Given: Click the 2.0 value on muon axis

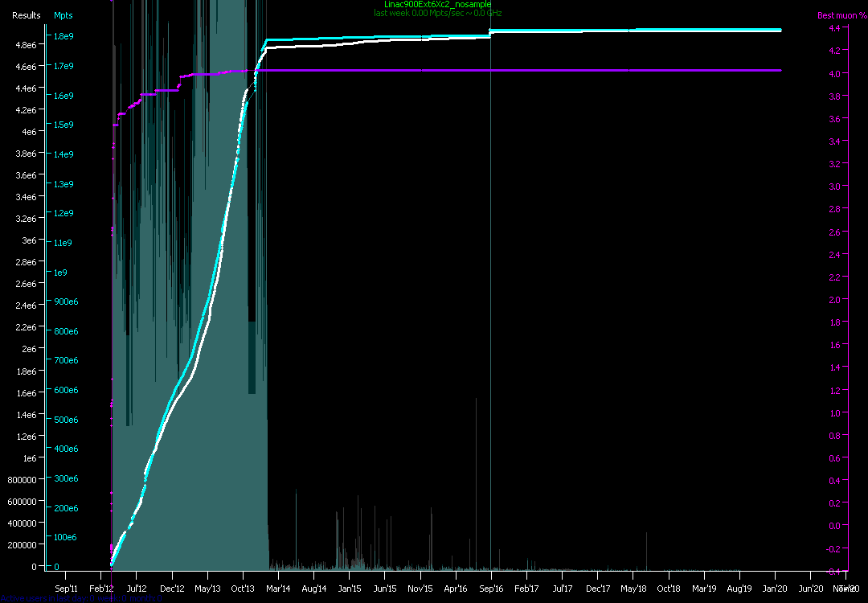Looking at the screenshot, I should [x=834, y=300].
